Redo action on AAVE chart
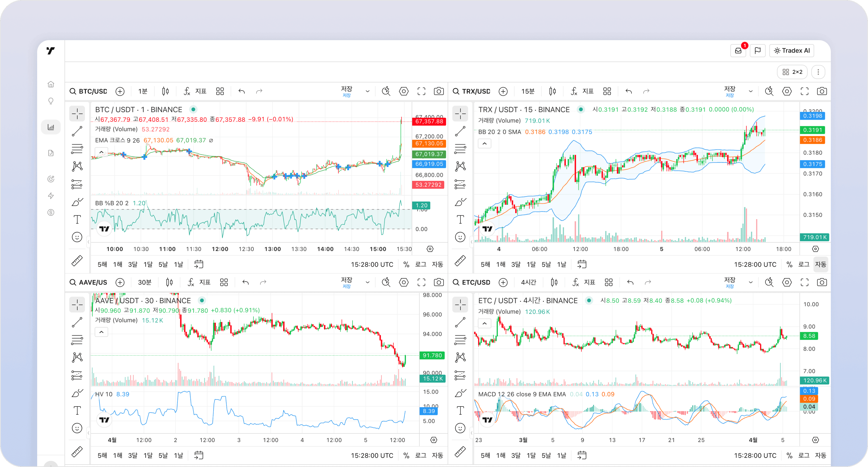 pos(263,282)
